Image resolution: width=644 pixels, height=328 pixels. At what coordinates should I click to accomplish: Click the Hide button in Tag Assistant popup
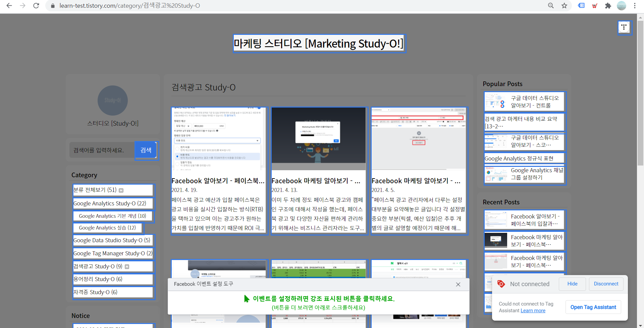(x=572, y=284)
